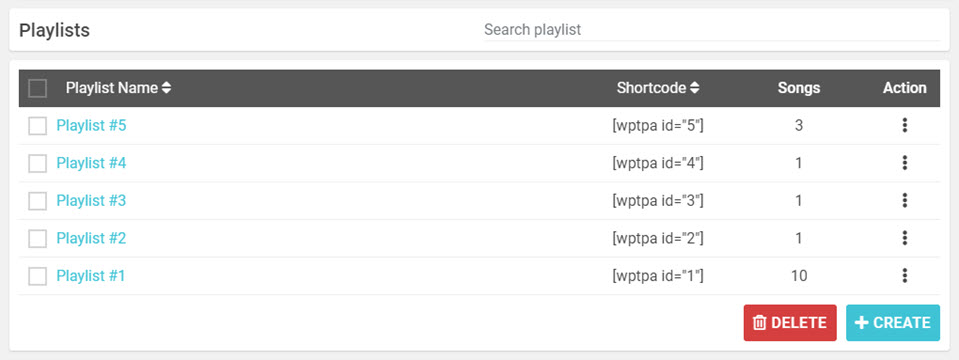Click the red DELETE button

pyautogui.click(x=790, y=323)
